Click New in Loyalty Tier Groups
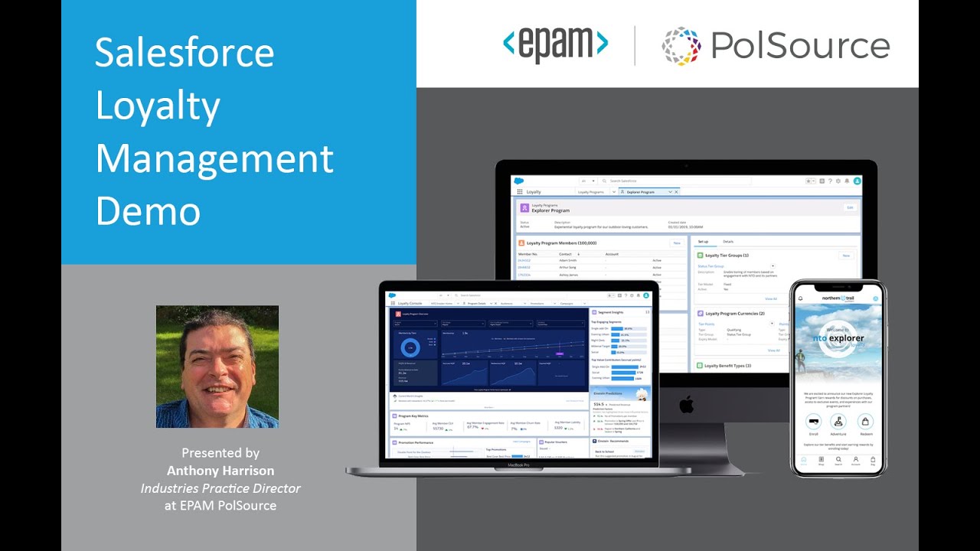 [x=846, y=255]
